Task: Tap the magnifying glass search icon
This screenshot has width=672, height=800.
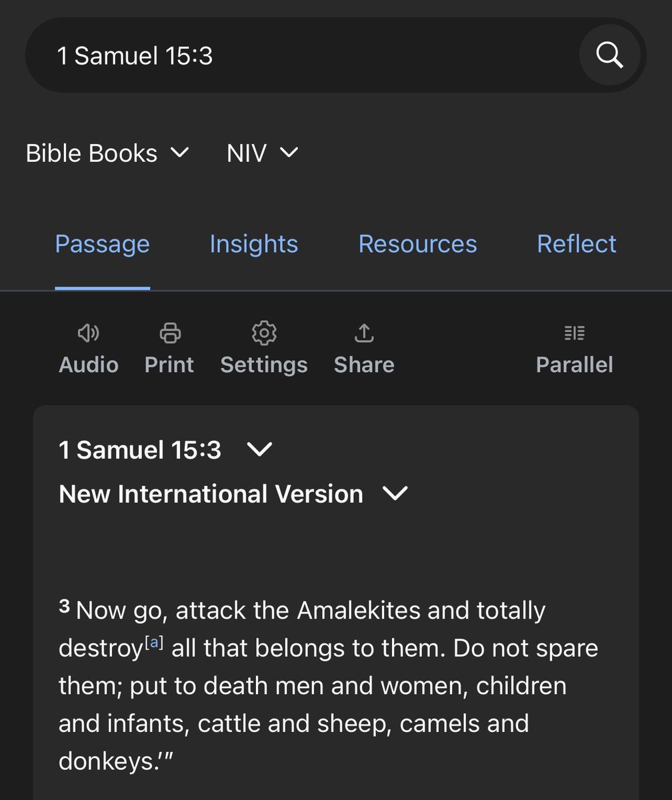Action: 609,55
